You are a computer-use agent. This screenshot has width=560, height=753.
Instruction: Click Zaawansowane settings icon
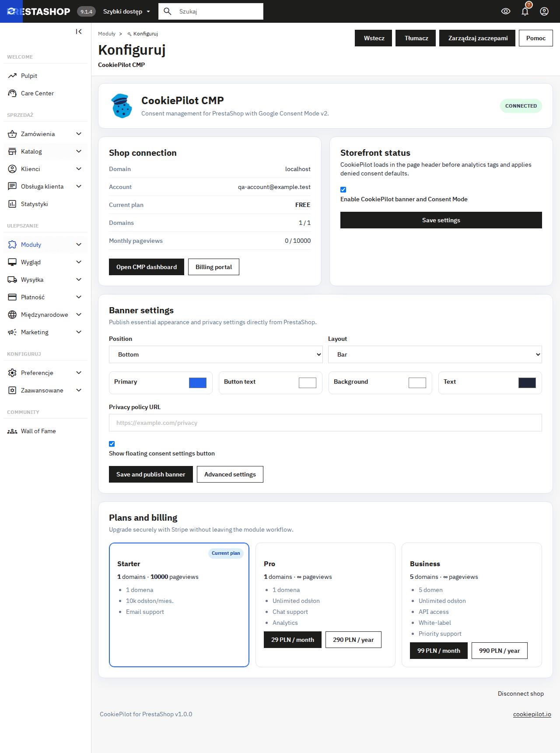12,390
